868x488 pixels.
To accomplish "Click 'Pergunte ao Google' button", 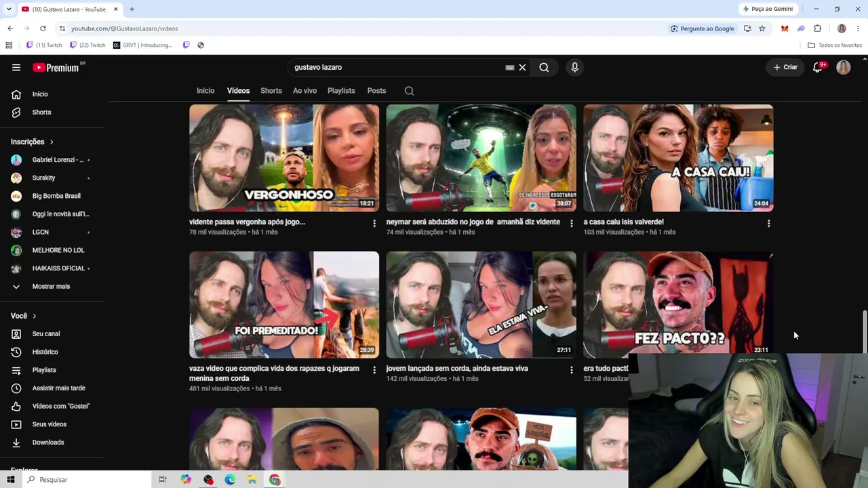I will point(702,28).
